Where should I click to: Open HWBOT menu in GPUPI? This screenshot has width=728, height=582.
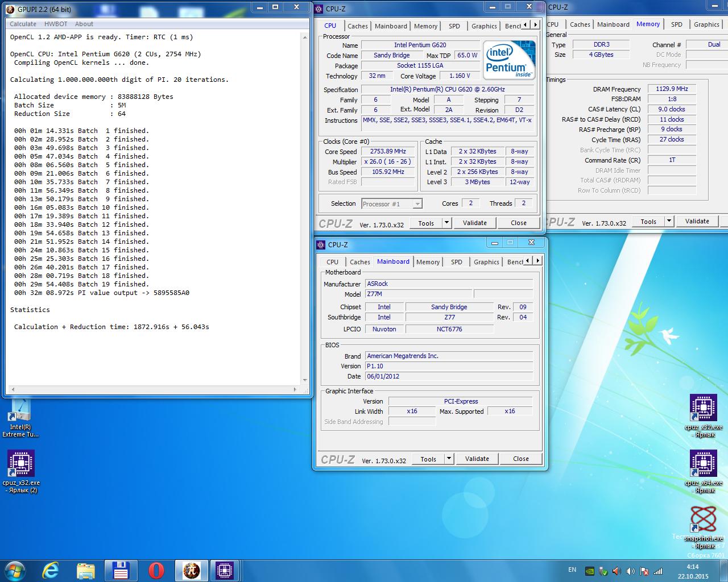(56, 24)
